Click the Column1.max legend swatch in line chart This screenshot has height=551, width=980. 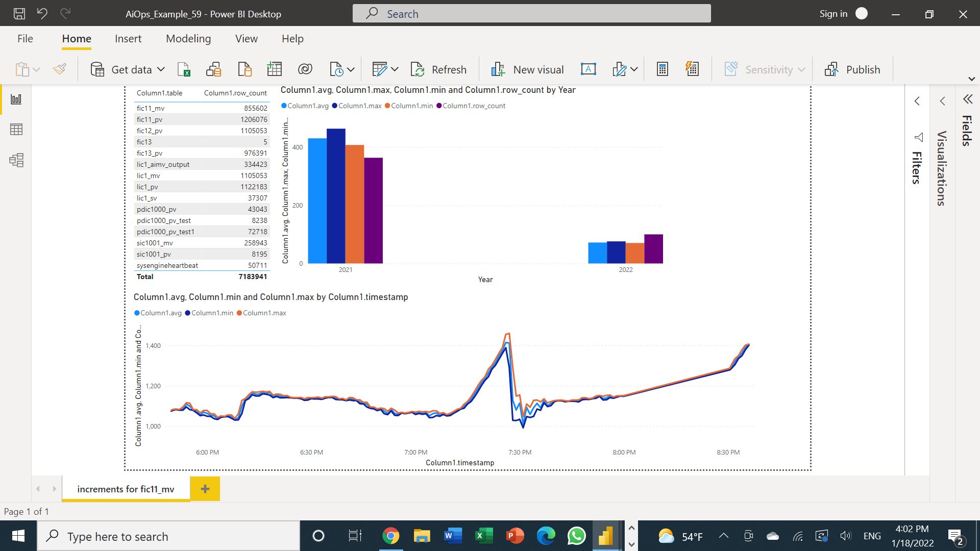point(239,313)
